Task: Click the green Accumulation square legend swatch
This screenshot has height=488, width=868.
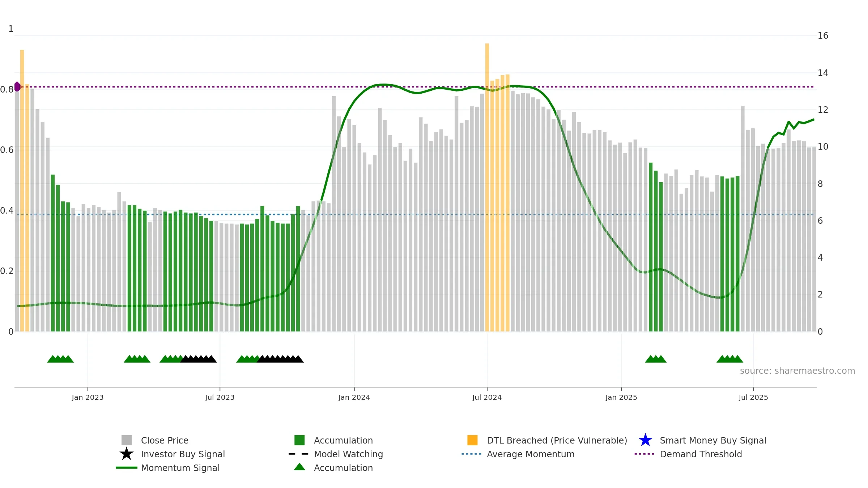Action: (x=299, y=440)
